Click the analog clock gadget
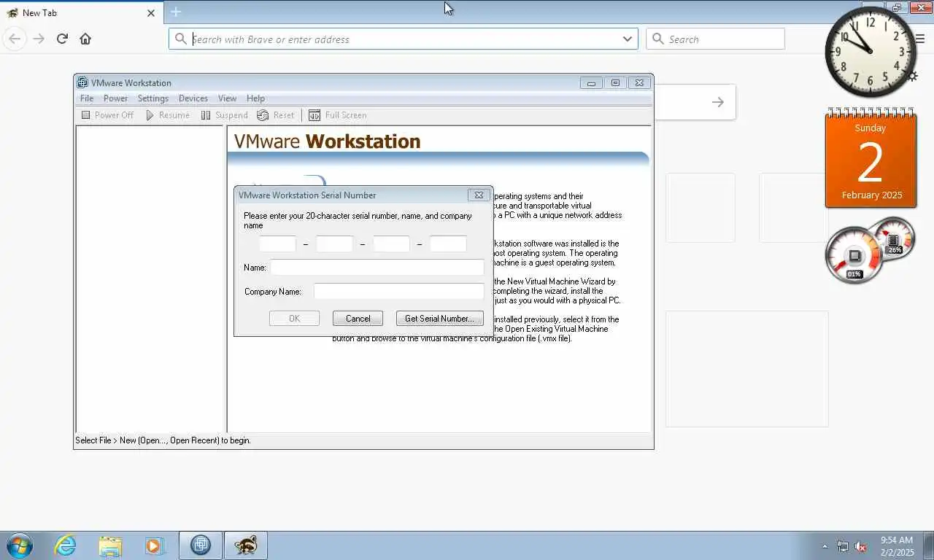 coord(870,52)
